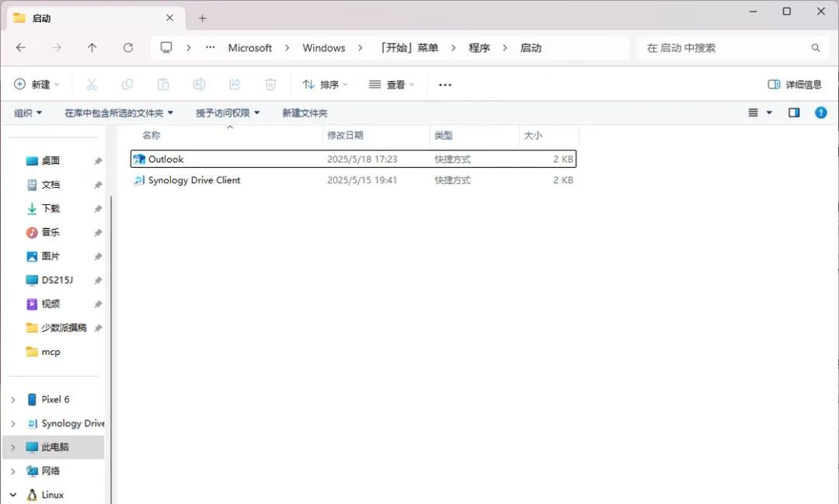Viewport: 839px width, 504px height.
Task: Click the Copy icon in the toolbar
Action: coord(127,84)
